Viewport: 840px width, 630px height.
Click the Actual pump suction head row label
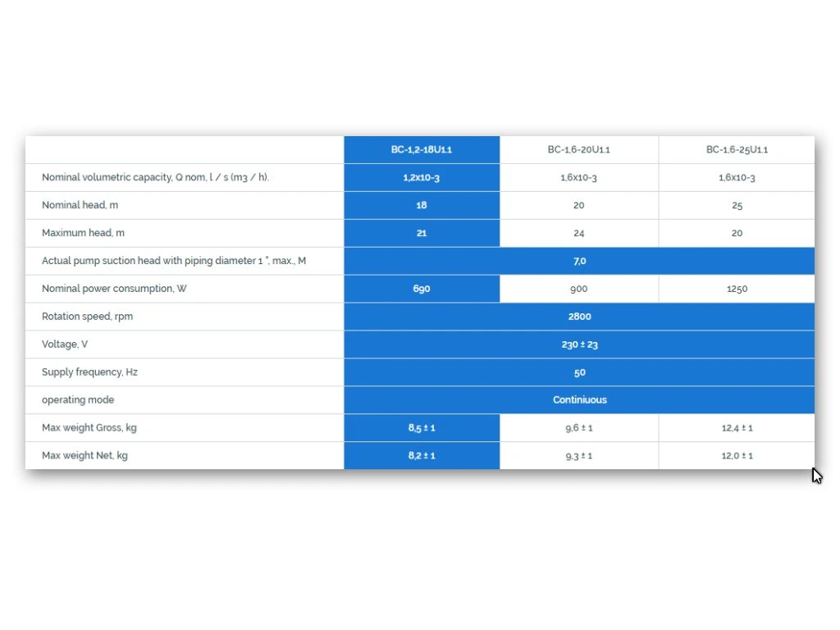[x=174, y=261]
